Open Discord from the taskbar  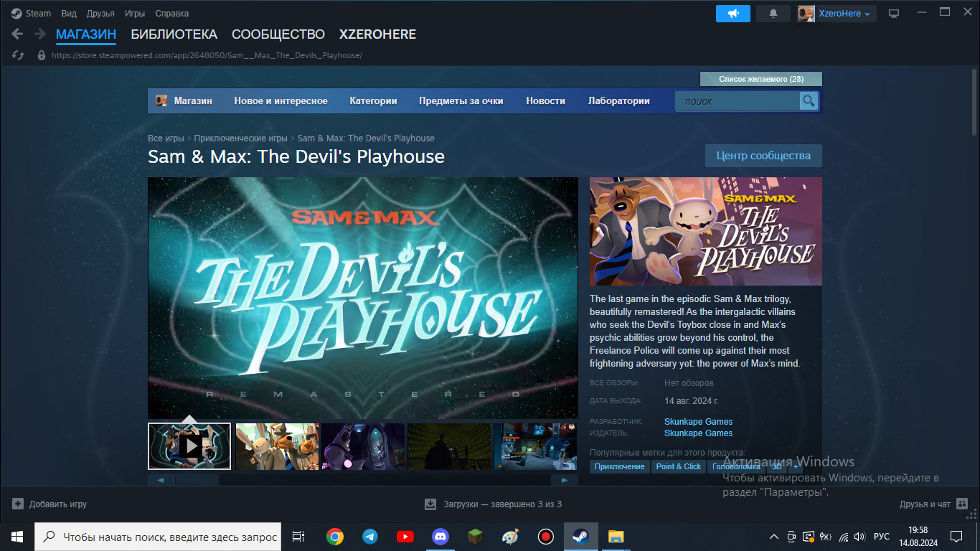[x=440, y=537]
